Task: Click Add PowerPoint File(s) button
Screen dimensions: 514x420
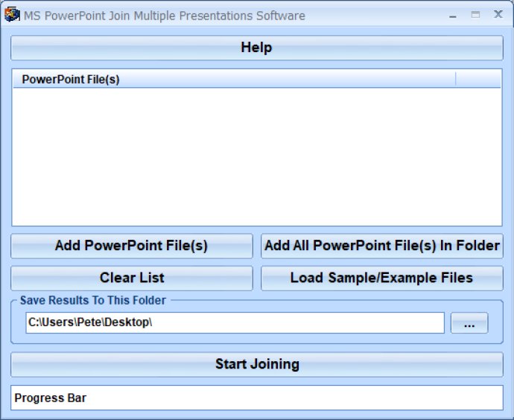Action: pos(132,246)
